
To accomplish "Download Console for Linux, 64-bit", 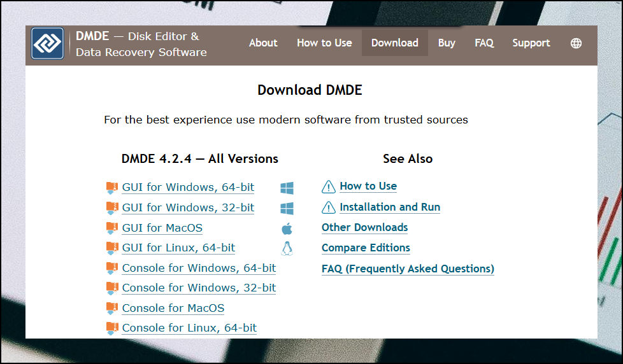I will click(189, 328).
